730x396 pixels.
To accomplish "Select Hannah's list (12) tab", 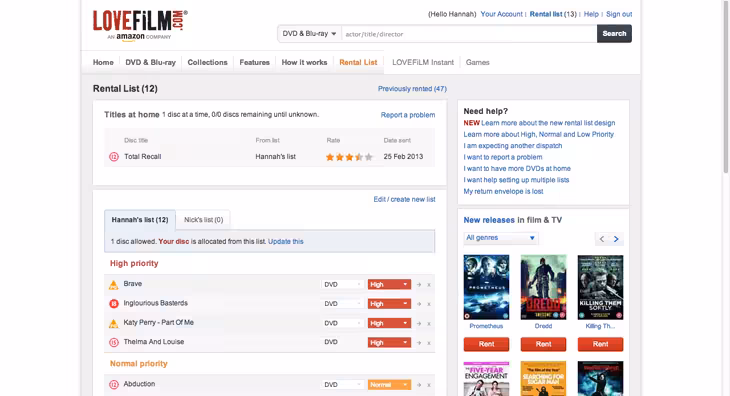I will pyautogui.click(x=140, y=220).
